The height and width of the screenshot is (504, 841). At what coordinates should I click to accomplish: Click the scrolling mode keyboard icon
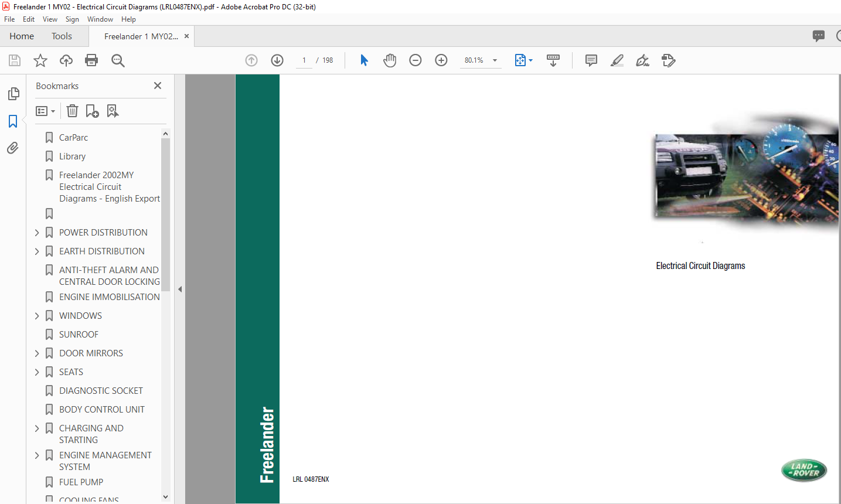(x=553, y=60)
